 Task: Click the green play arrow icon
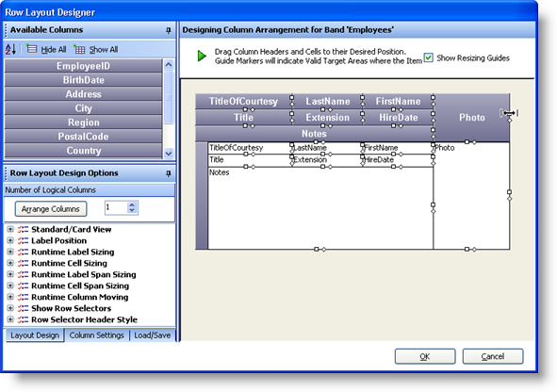pyautogui.click(x=202, y=56)
